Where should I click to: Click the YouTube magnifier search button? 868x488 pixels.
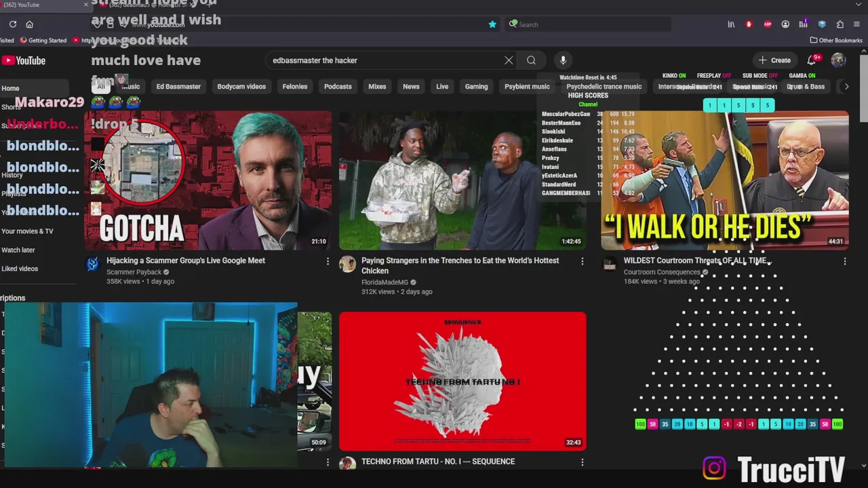coord(531,60)
